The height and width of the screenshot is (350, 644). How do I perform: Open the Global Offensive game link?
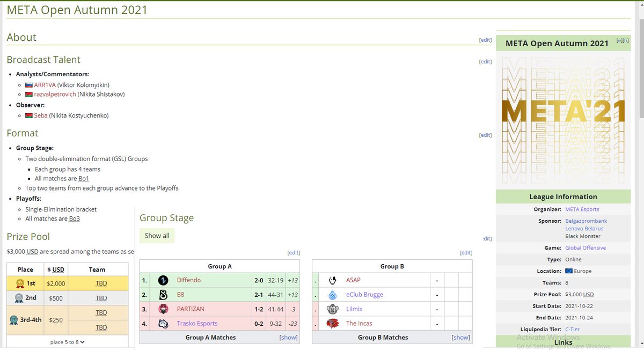point(586,248)
